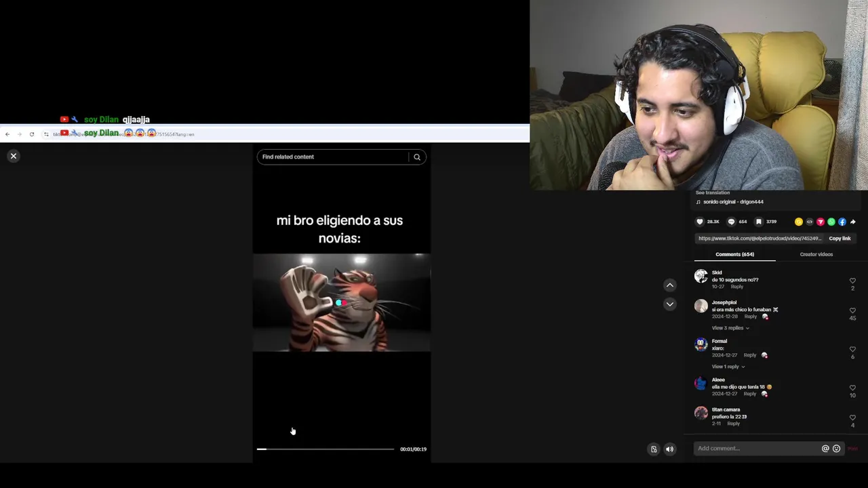Expand View 3 replies under Josephplol
868x488 pixels.
[730, 328]
